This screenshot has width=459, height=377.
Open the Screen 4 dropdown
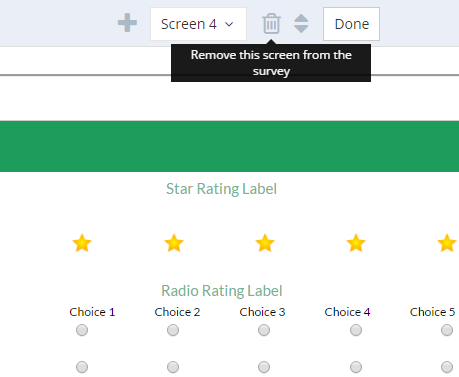(x=198, y=24)
